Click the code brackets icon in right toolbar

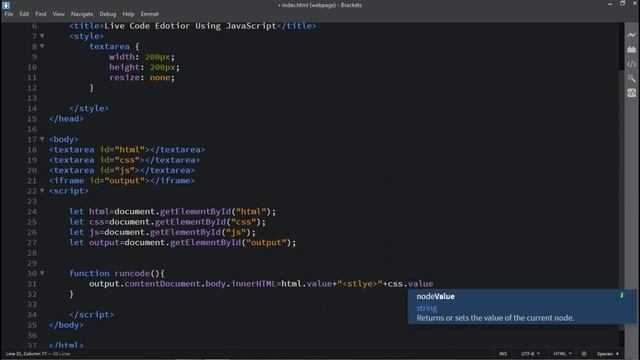coord(631,64)
